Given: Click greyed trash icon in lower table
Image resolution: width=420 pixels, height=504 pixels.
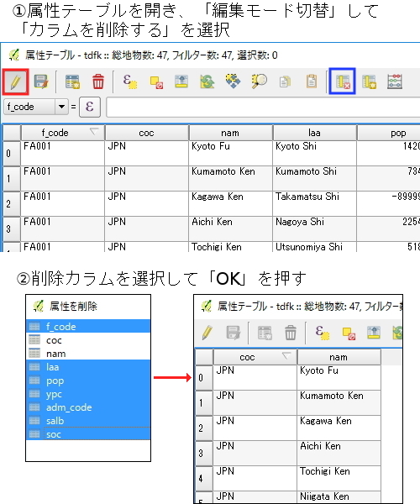Looking at the screenshot, I should click(x=291, y=333).
